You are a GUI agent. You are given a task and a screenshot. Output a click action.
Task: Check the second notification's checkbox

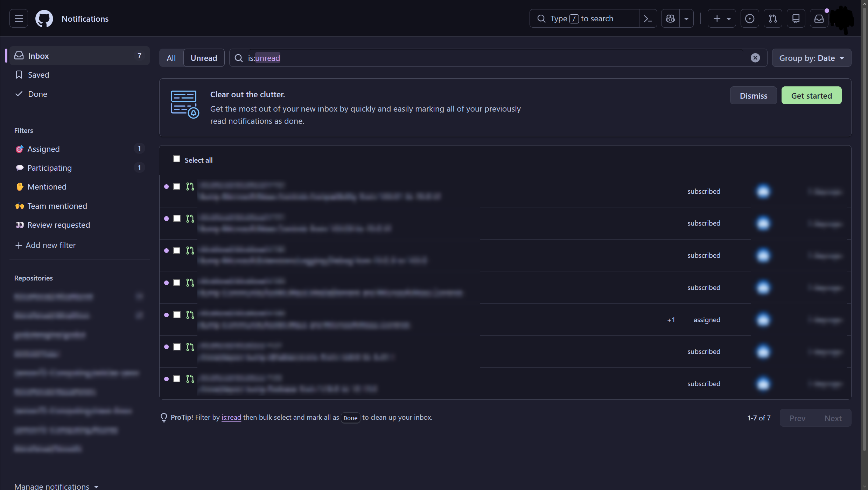[x=177, y=219]
